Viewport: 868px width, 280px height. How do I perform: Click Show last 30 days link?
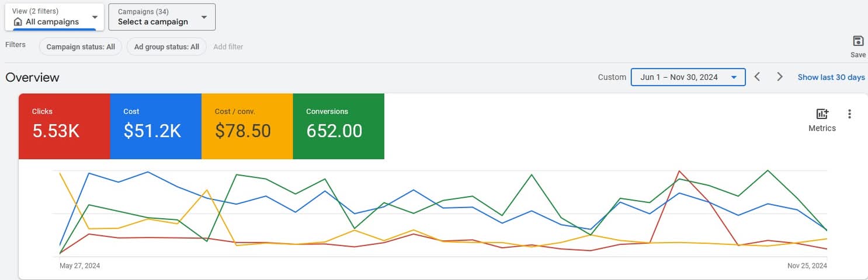[831, 77]
